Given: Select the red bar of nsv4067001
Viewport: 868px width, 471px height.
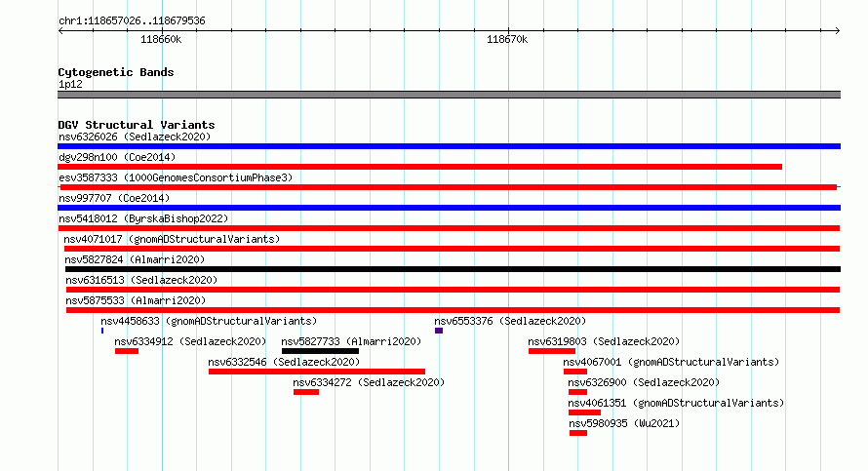Looking at the screenshot, I should (575, 372).
